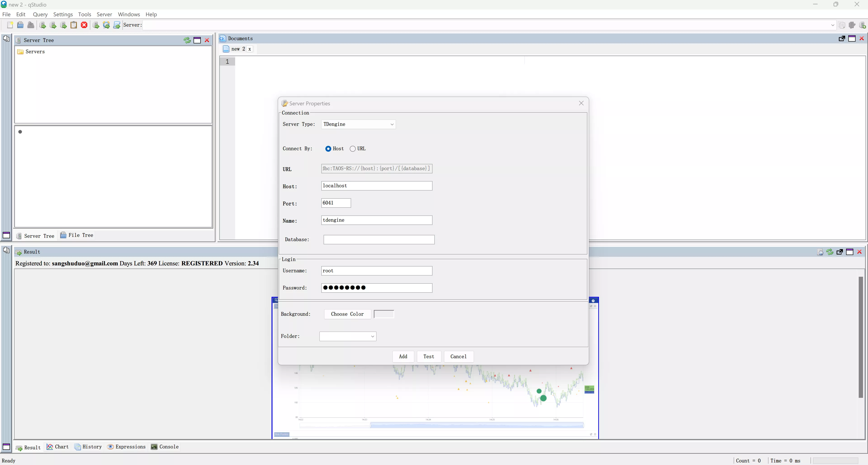Select the Host radio button
Image resolution: width=868 pixels, height=465 pixels.
pos(328,149)
